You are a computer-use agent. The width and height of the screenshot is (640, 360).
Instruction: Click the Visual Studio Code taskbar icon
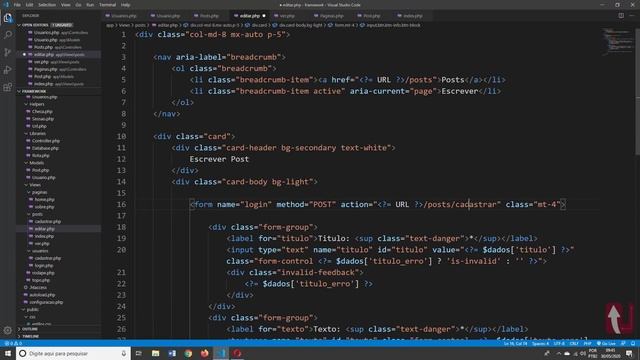point(221,353)
